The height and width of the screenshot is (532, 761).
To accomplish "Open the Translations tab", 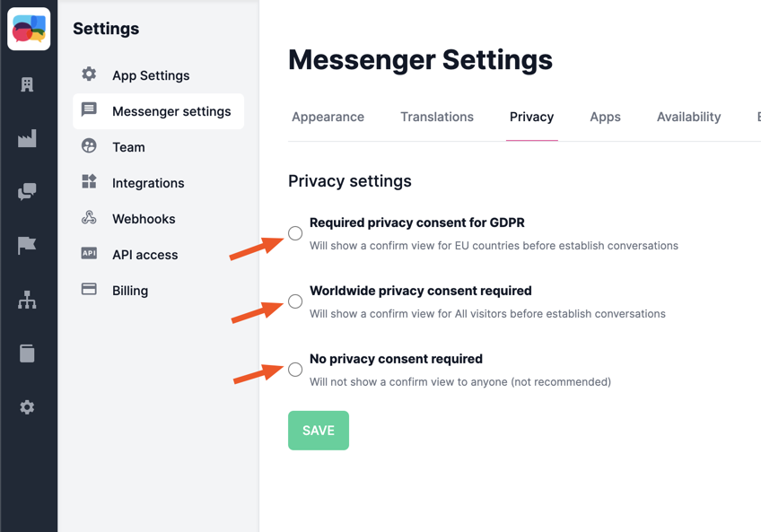I will coord(437,117).
